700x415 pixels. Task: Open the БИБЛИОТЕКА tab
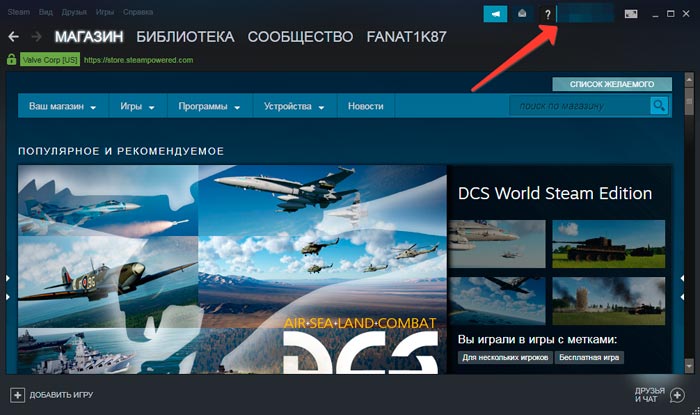click(185, 37)
